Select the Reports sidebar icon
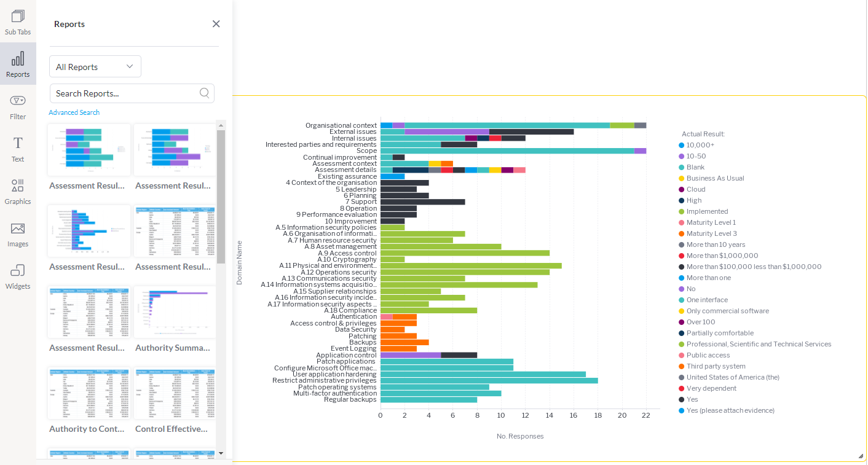The height and width of the screenshot is (465, 868). pyautogui.click(x=18, y=64)
